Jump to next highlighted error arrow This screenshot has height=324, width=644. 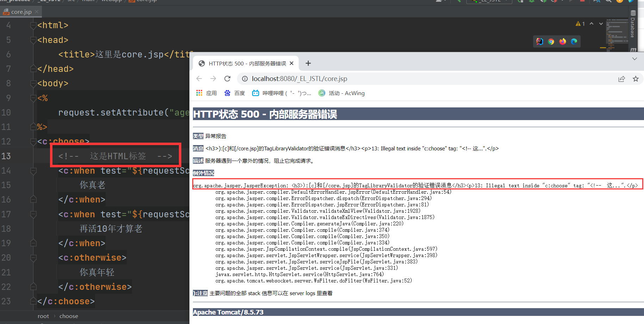tap(601, 24)
